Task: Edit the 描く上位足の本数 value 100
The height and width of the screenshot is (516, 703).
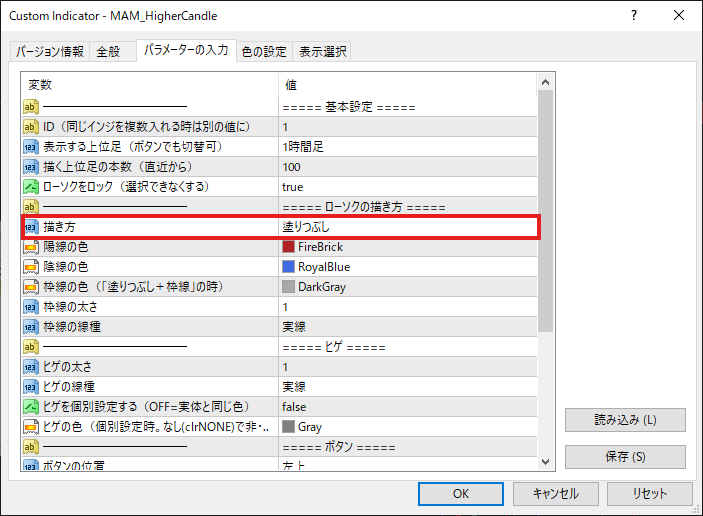Action: 407,167
